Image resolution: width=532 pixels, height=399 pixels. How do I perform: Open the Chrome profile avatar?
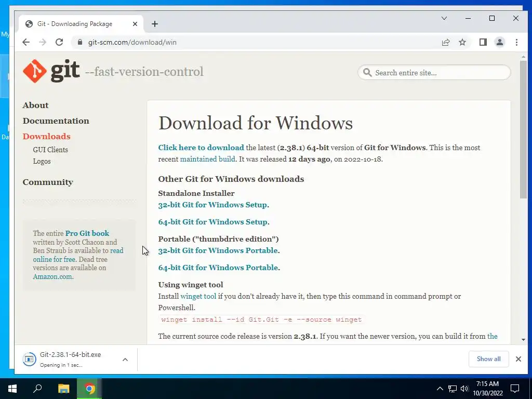click(500, 42)
